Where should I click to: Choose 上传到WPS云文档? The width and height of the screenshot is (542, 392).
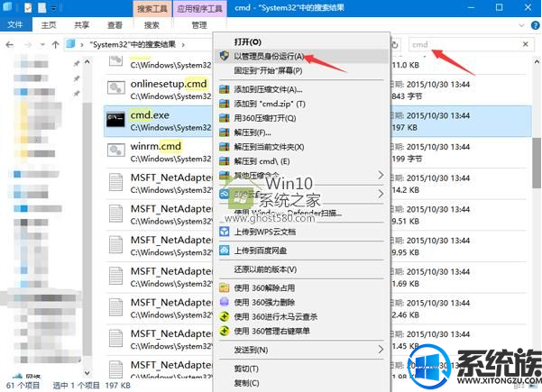[x=300, y=232]
